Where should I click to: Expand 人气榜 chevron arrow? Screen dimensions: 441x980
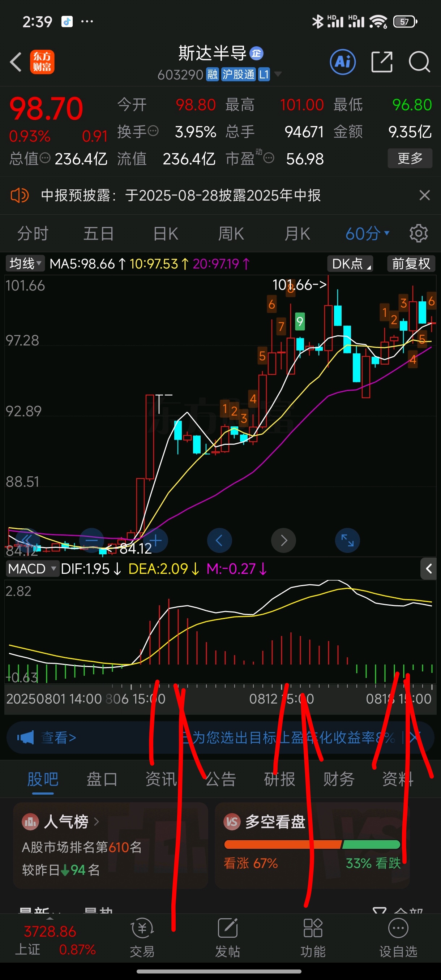(96, 822)
